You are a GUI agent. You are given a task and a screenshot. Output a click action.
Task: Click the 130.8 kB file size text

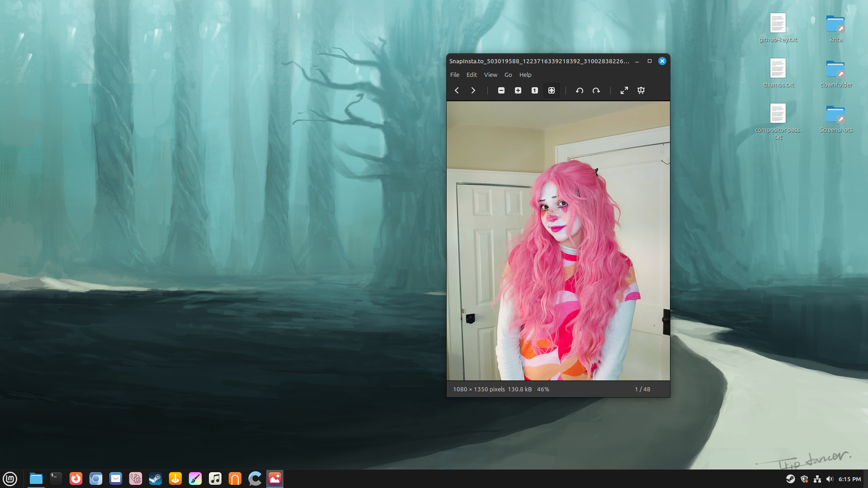[519, 389]
